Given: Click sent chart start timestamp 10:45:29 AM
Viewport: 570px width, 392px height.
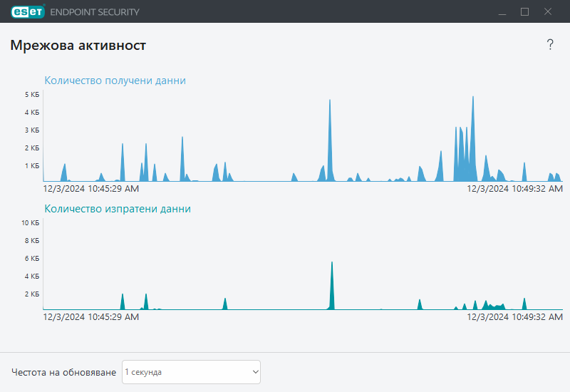Looking at the screenshot, I should click(x=90, y=316).
